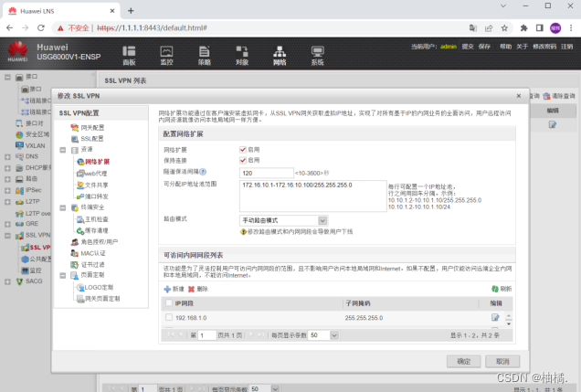Click the page translate icon
This screenshot has width=581, height=392.
[x=473, y=28]
